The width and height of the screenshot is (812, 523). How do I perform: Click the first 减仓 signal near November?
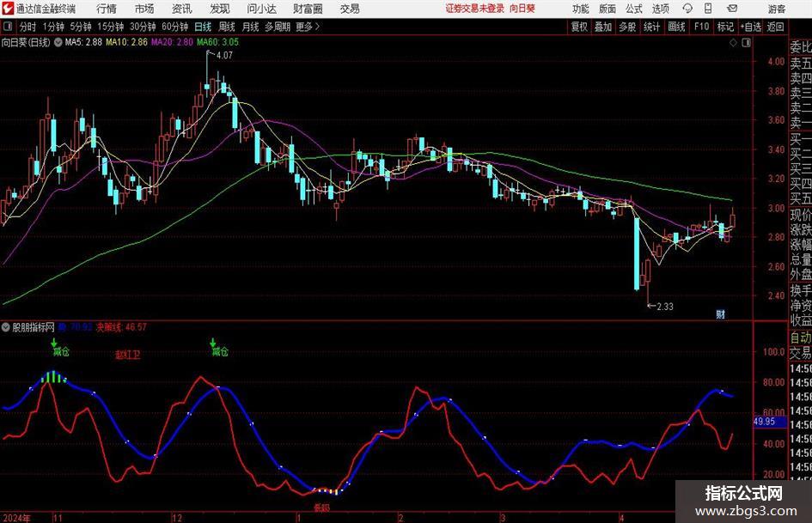[x=61, y=352]
